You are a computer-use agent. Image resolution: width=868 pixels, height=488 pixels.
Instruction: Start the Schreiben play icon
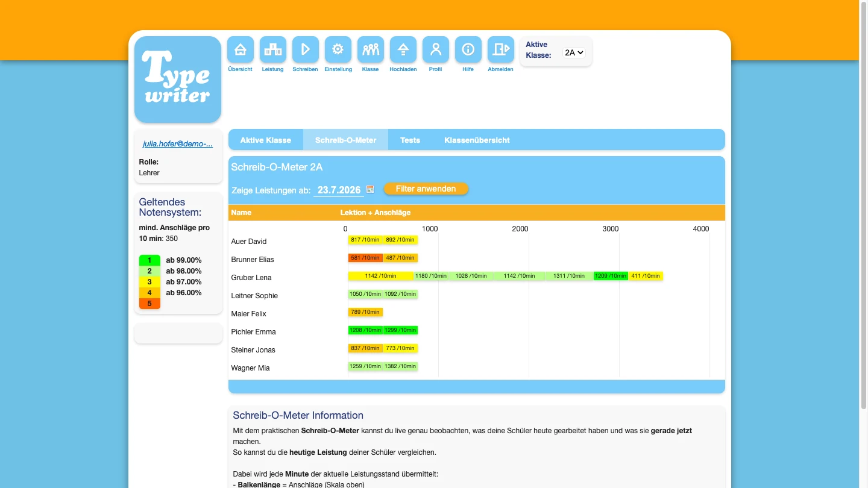306,49
